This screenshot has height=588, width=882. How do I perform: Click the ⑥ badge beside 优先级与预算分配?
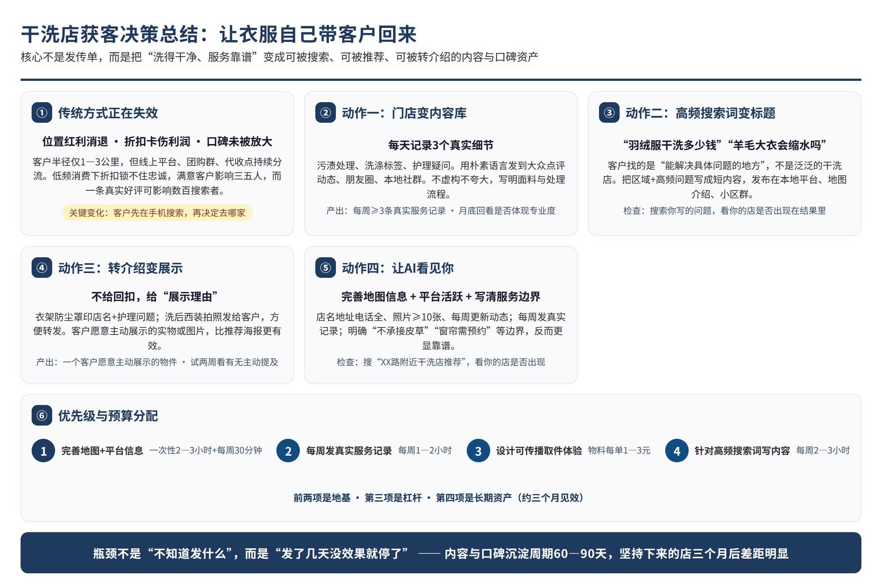pyautogui.click(x=42, y=416)
